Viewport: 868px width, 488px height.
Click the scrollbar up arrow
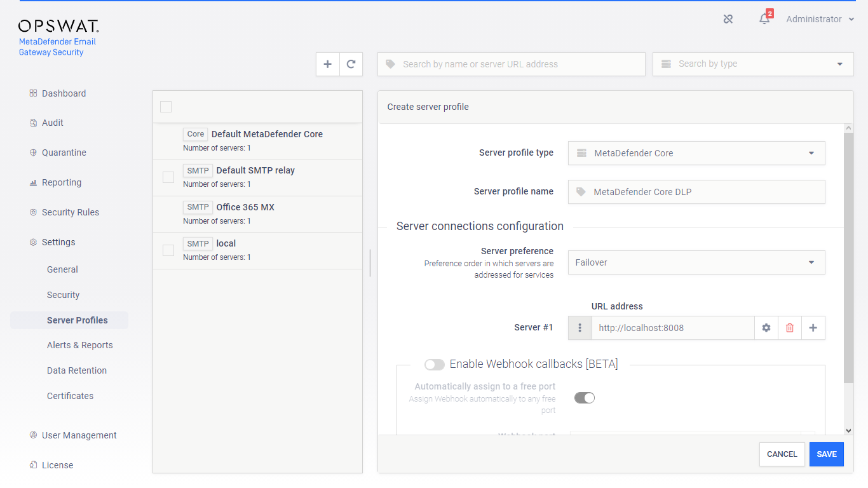(x=848, y=128)
